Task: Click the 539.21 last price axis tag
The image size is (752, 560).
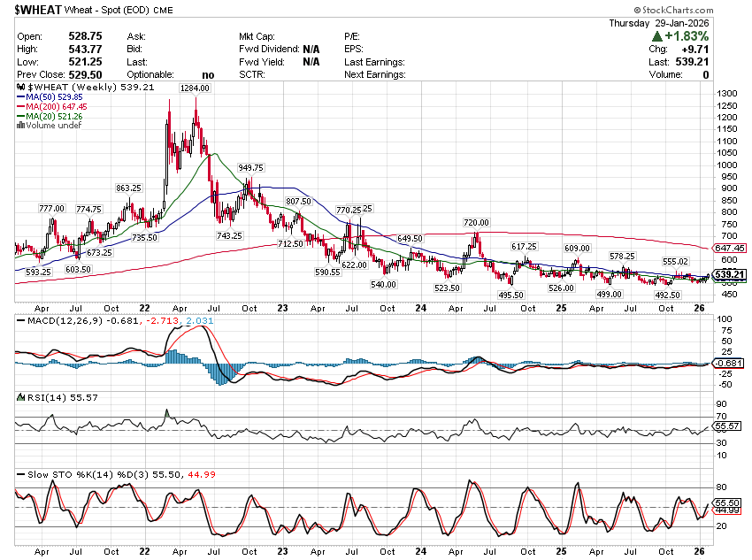Action: tap(730, 274)
